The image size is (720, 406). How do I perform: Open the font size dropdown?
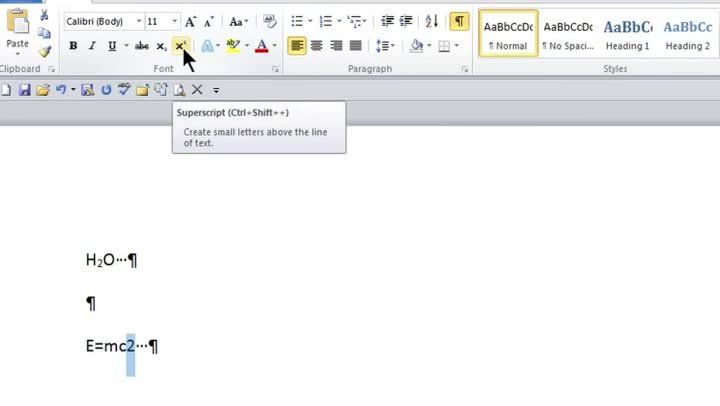[x=174, y=22]
